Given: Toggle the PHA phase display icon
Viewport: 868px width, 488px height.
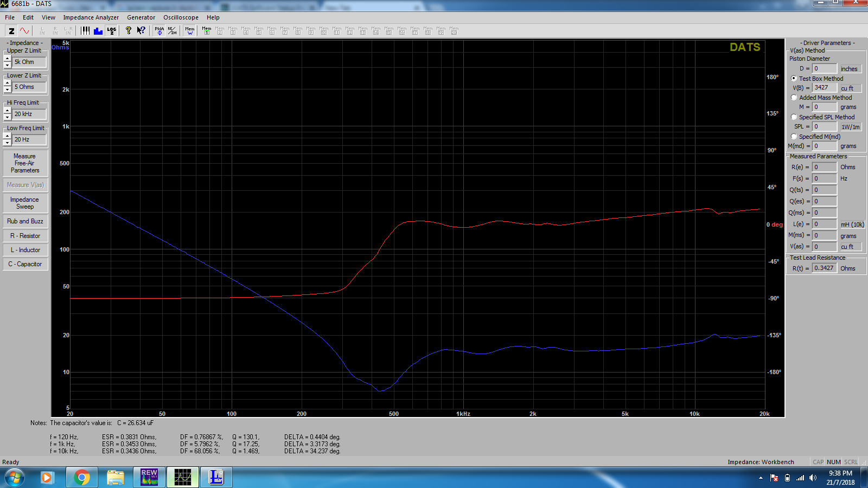Looking at the screenshot, I should [x=159, y=31].
